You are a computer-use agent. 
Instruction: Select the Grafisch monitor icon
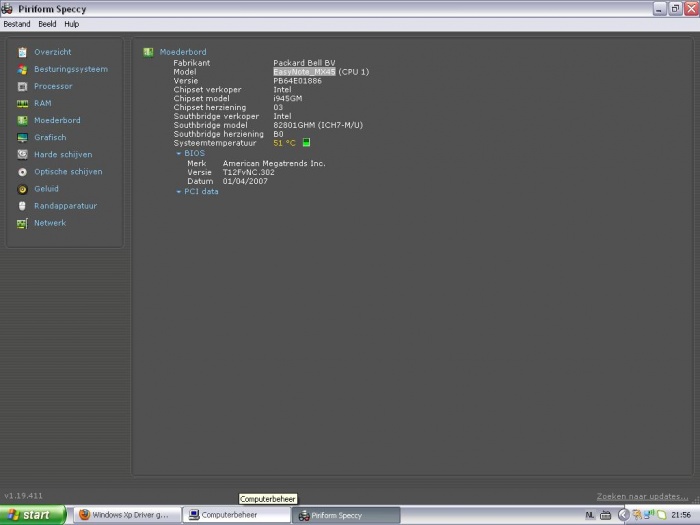22,138
